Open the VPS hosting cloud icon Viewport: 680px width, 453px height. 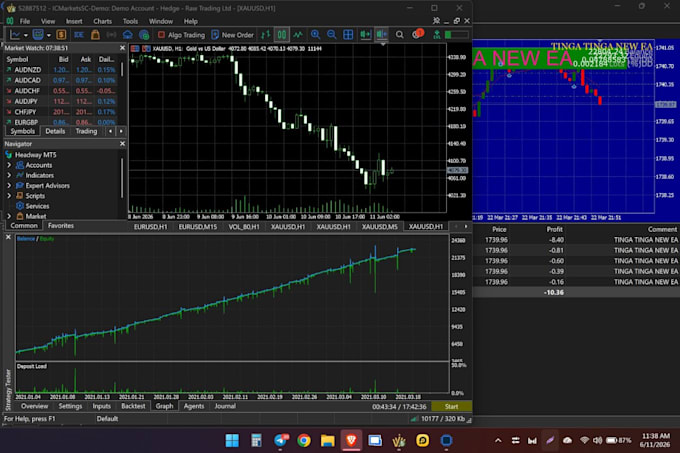coord(128,35)
